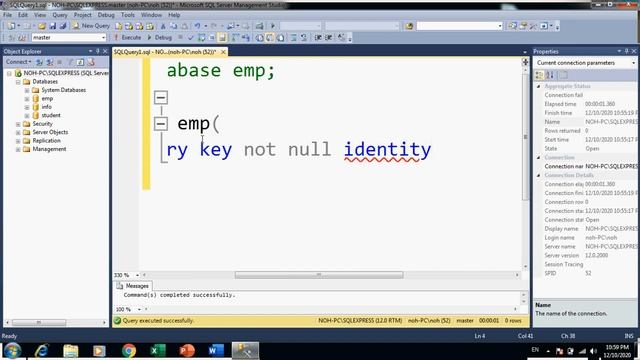Select the SQLQuery1.sql document tab

tap(165, 52)
